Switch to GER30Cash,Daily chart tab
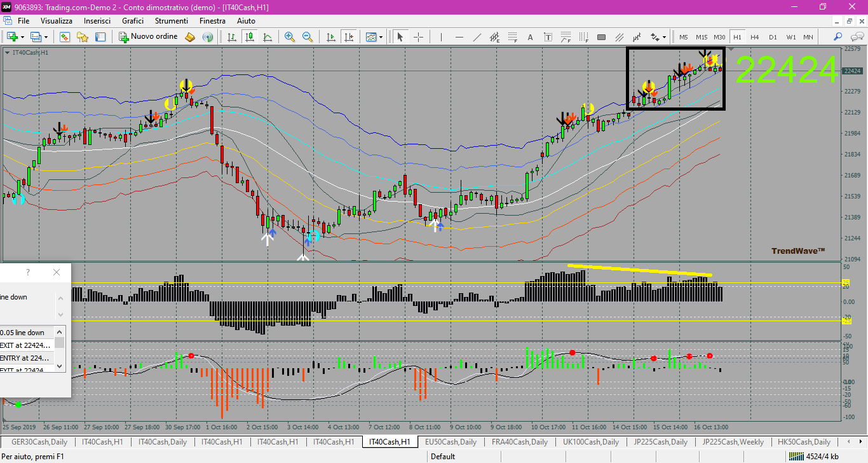The image size is (868, 463). click(39, 442)
